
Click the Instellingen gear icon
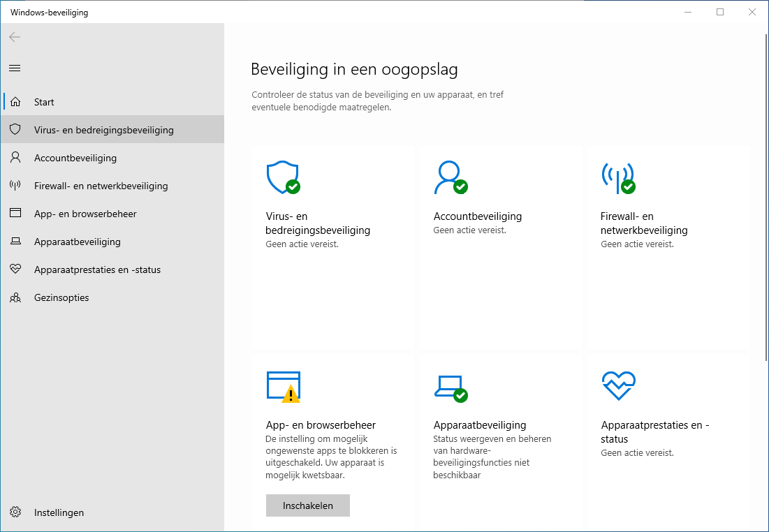click(x=15, y=512)
